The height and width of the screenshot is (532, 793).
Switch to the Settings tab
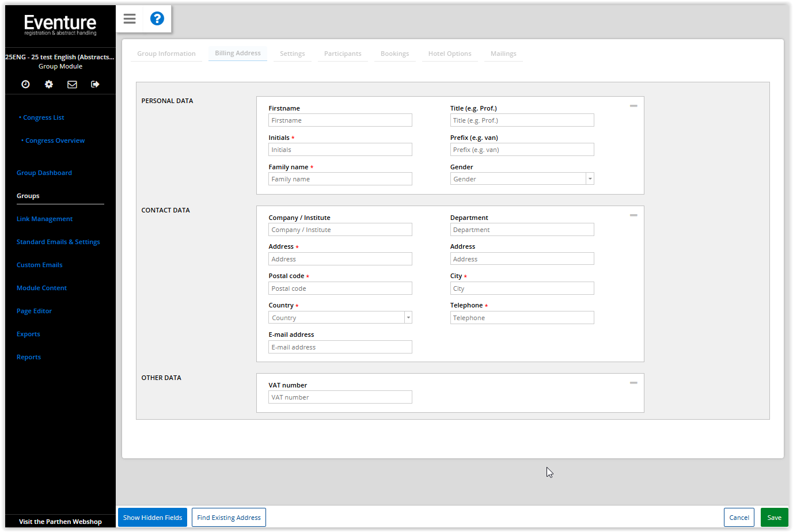coord(293,54)
